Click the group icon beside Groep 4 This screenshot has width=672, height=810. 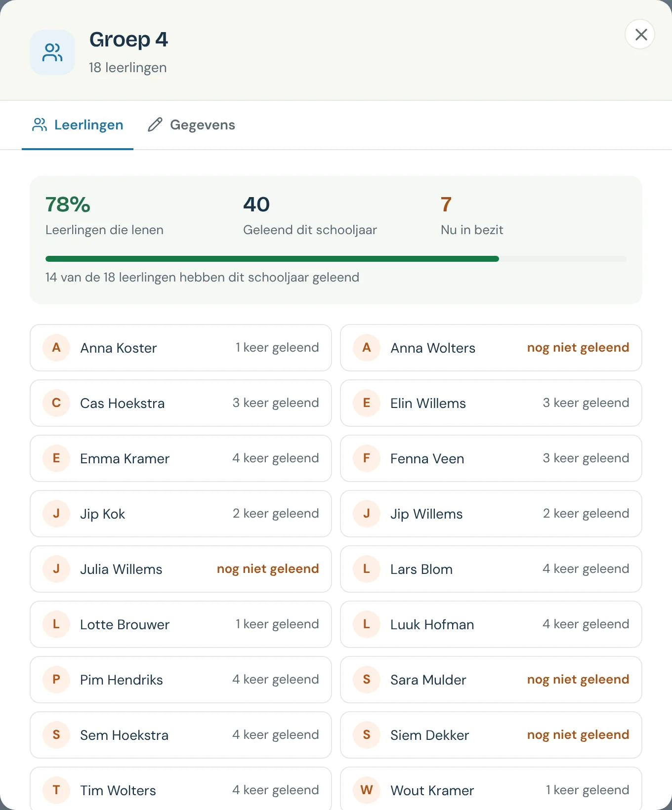(52, 52)
